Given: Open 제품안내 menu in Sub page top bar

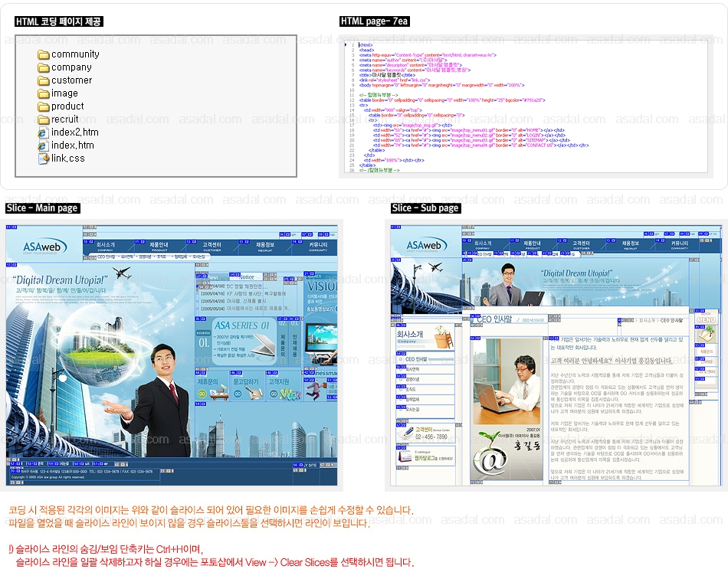Looking at the screenshot, I should coord(532,244).
